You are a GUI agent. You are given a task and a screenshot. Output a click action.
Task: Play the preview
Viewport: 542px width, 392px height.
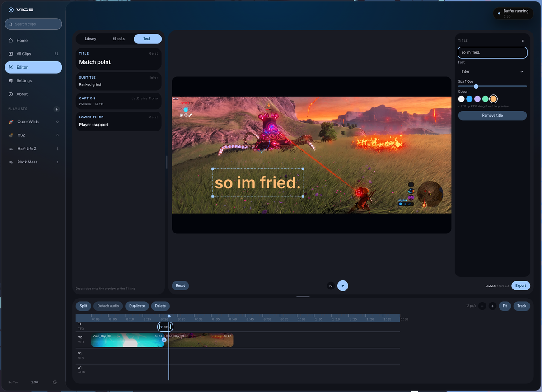[343, 285]
